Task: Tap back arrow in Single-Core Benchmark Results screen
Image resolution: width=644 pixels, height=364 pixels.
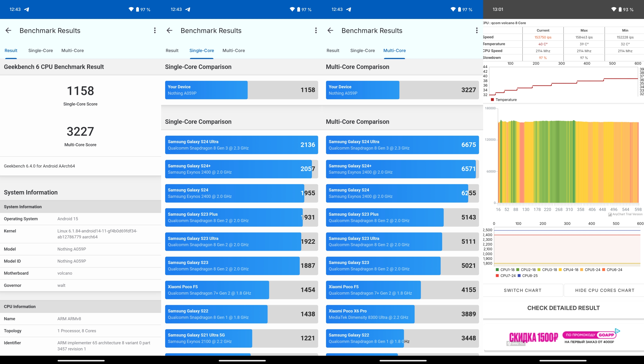Action: click(x=169, y=31)
